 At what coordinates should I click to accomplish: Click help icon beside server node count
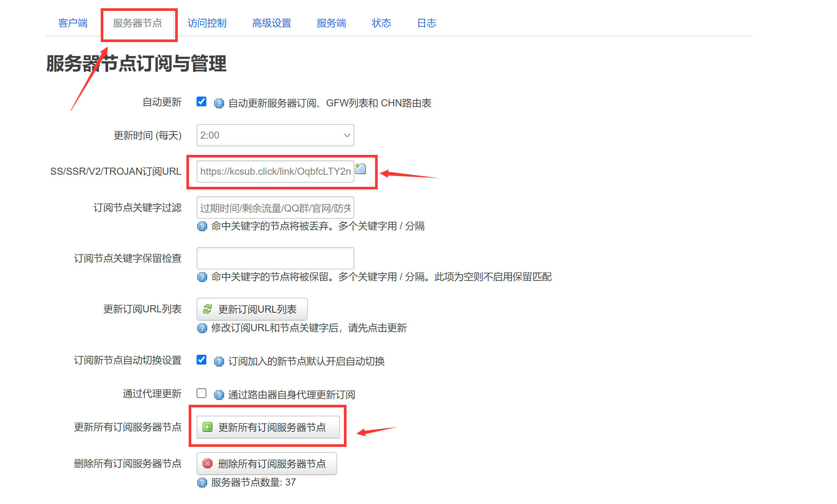pos(202,483)
